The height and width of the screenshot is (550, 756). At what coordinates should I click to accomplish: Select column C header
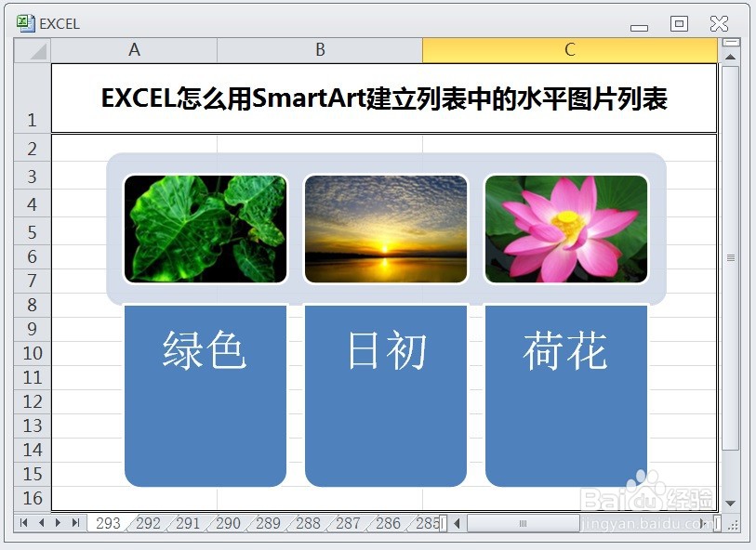570,50
